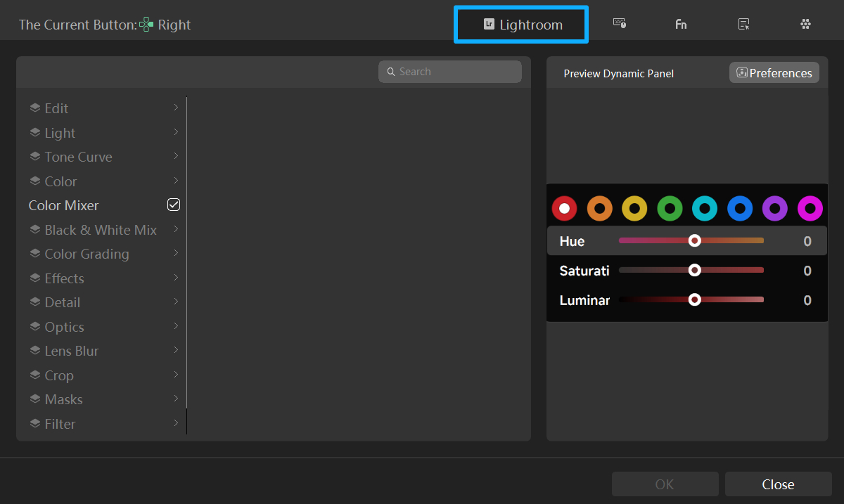Select the magenta color swatch
844x504 pixels.
810,208
